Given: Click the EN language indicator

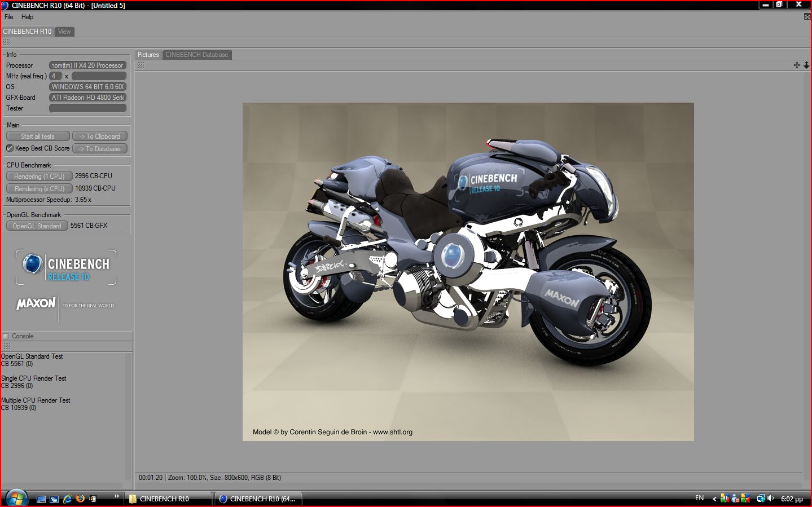Looking at the screenshot, I should [x=700, y=499].
